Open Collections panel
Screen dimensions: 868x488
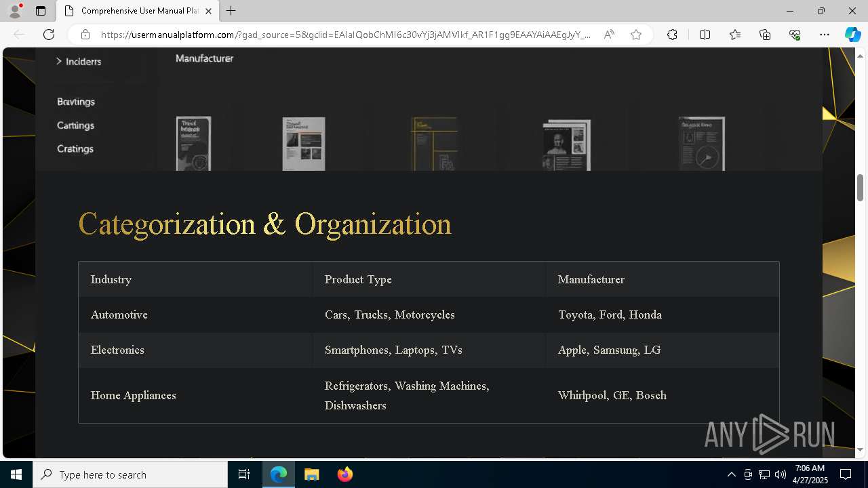point(765,35)
